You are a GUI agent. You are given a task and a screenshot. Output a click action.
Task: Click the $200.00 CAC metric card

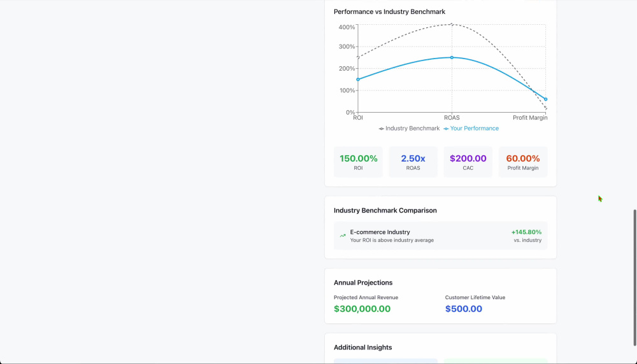point(468,162)
